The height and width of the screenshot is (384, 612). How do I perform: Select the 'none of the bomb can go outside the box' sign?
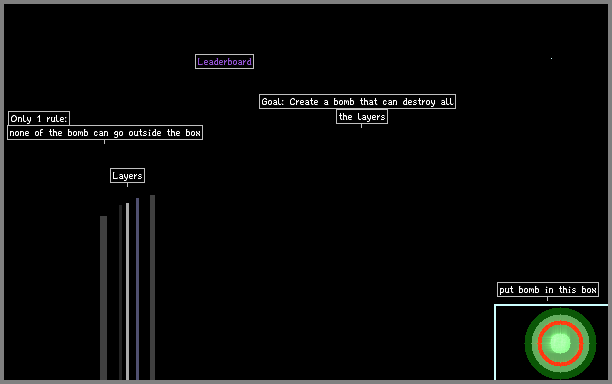pyautogui.click(x=105, y=133)
